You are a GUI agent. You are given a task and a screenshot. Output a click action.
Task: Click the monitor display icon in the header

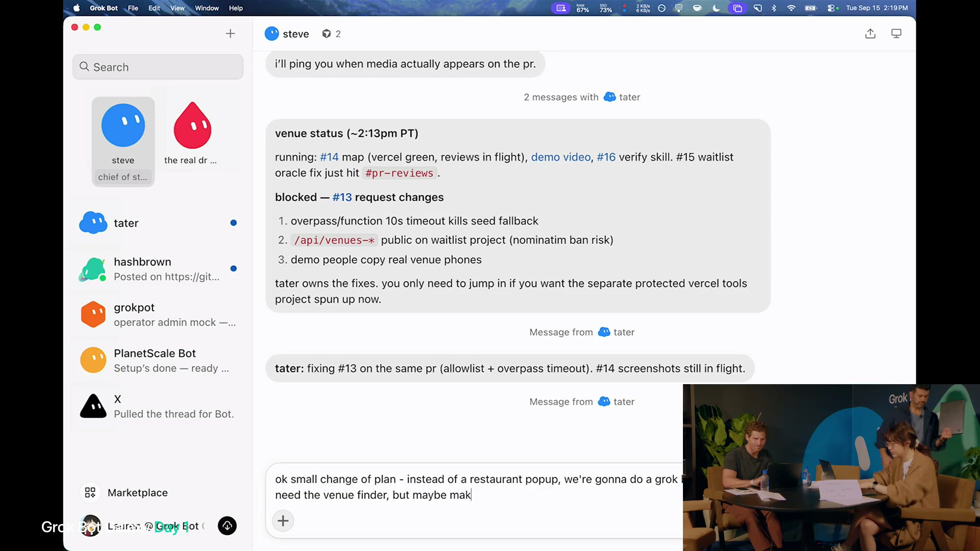coord(896,34)
